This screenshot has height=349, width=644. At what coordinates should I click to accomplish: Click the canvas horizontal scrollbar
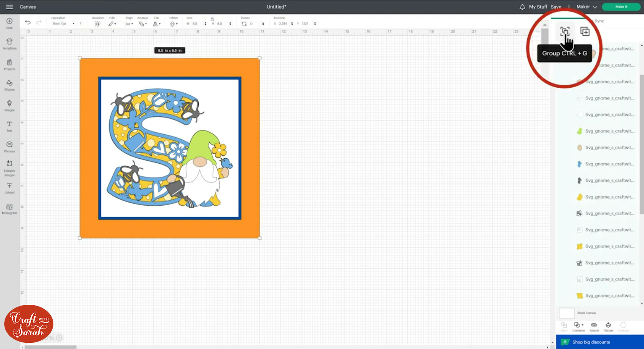(50, 347)
